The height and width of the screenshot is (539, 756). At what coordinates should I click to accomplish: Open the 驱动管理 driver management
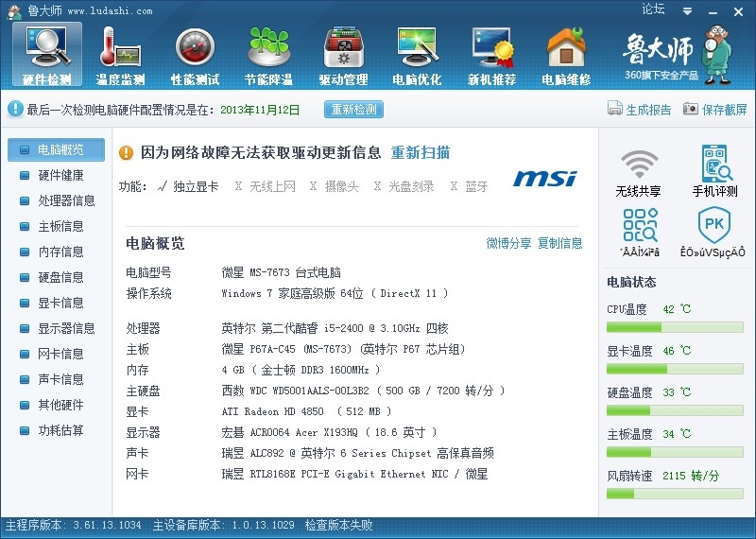343,55
